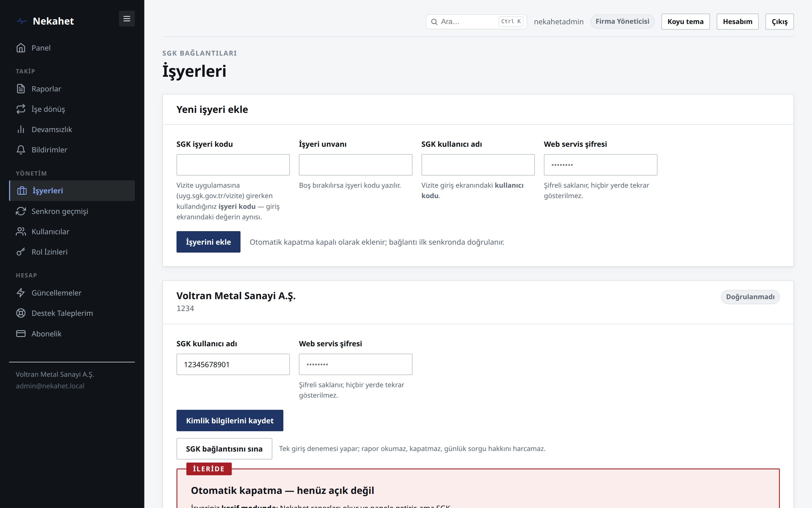Navigate to Kullanıcılar section
The height and width of the screenshot is (508, 812).
pos(72,231)
